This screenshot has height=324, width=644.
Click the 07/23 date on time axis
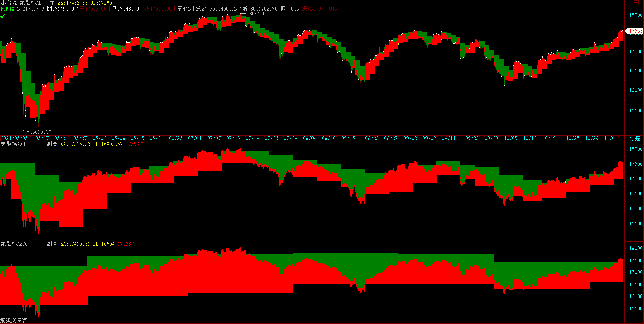[271, 138]
